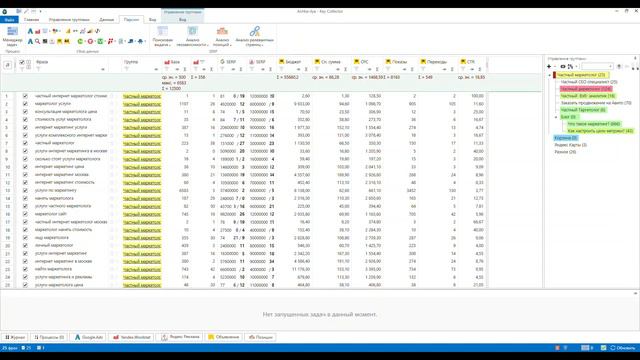Collapse the 'Частный маркетолог (25)' tree node

[x=549, y=75]
